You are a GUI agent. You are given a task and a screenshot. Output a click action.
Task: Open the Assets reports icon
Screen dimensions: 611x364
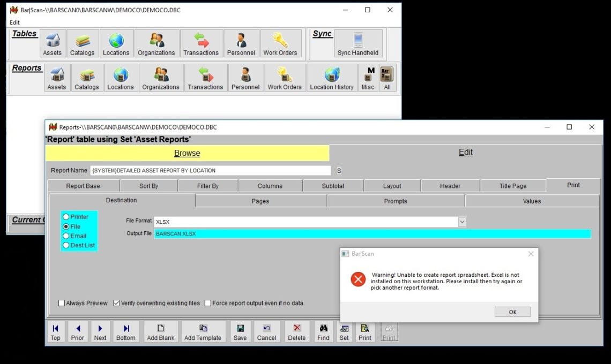pos(57,78)
